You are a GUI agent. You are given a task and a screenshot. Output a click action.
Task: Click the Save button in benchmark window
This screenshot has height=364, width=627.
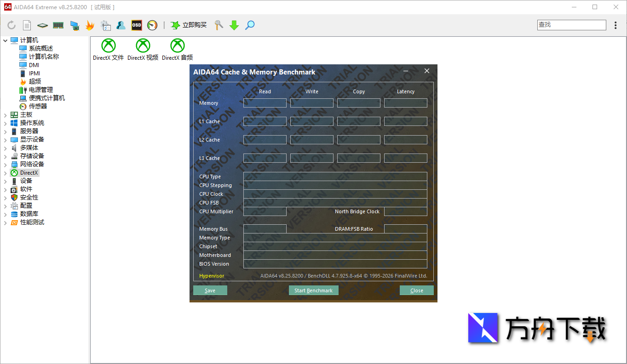tap(210, 290)
